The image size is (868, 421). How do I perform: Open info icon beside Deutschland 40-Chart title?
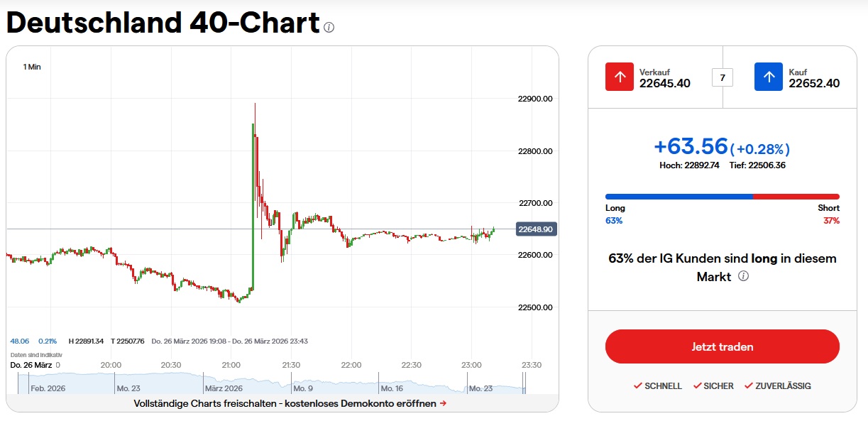coord(329,27)
